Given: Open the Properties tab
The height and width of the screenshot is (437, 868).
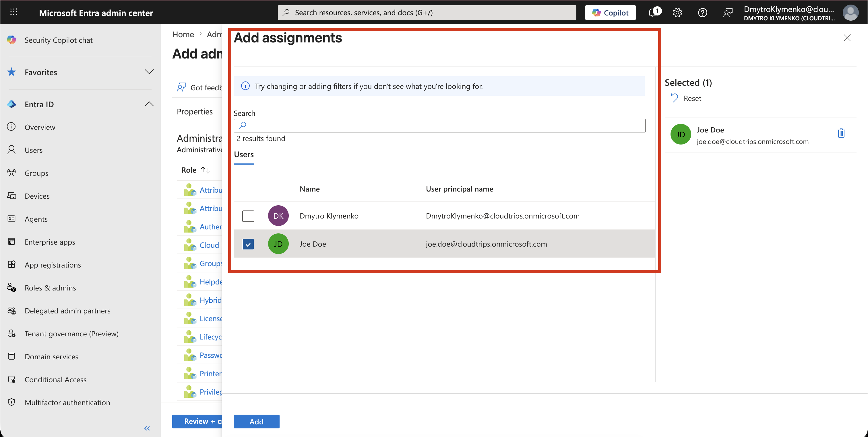Looking at the screenshot, I should click(194, 112).
